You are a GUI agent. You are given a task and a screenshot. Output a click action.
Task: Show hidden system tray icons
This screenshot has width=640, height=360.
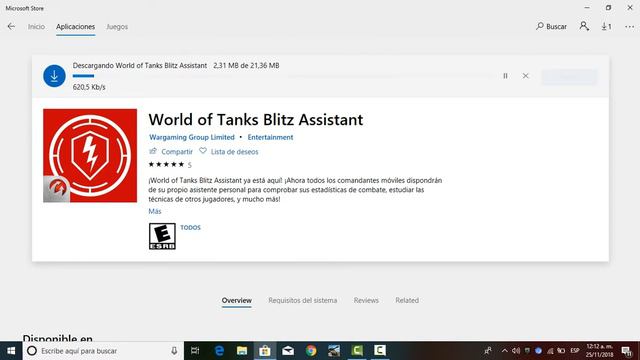[x=505, y=351]
